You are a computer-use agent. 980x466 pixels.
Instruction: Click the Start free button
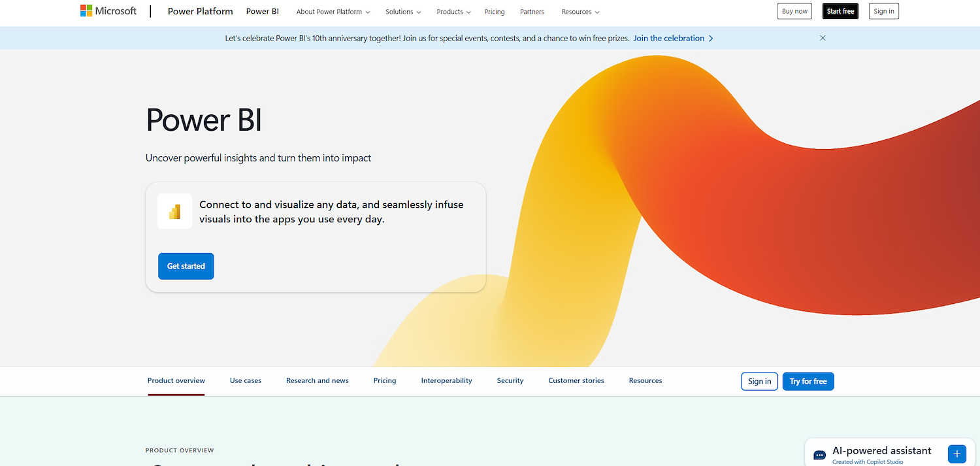click(x=840, y=11)
